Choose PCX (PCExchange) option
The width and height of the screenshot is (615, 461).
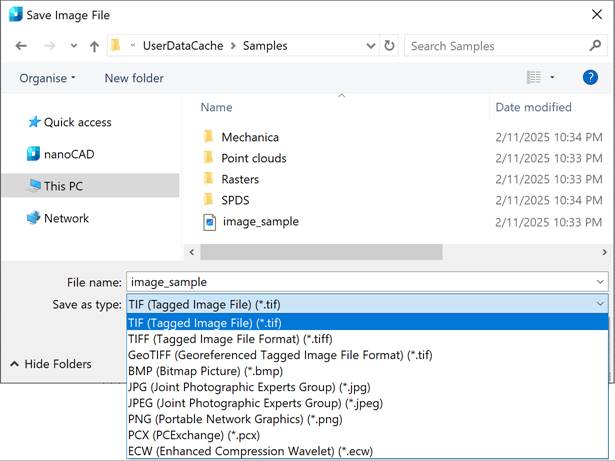click(x=368, y=435)
